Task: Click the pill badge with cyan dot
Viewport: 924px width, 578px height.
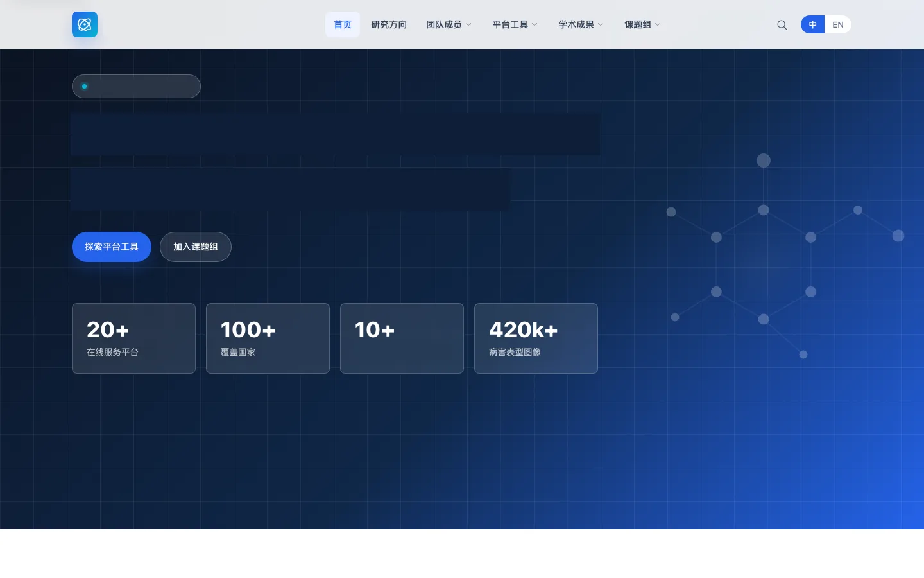Action: pyautogui.click(x=136, y=86)
